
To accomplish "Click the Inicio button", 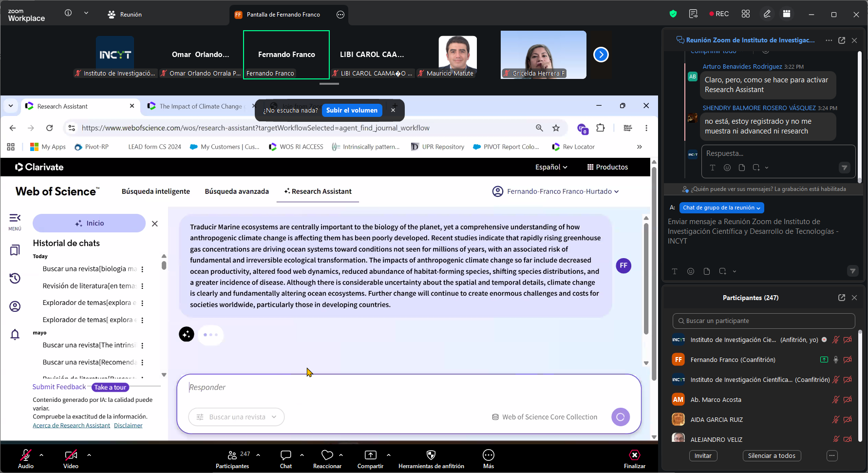I will click(x=89, y=223).
